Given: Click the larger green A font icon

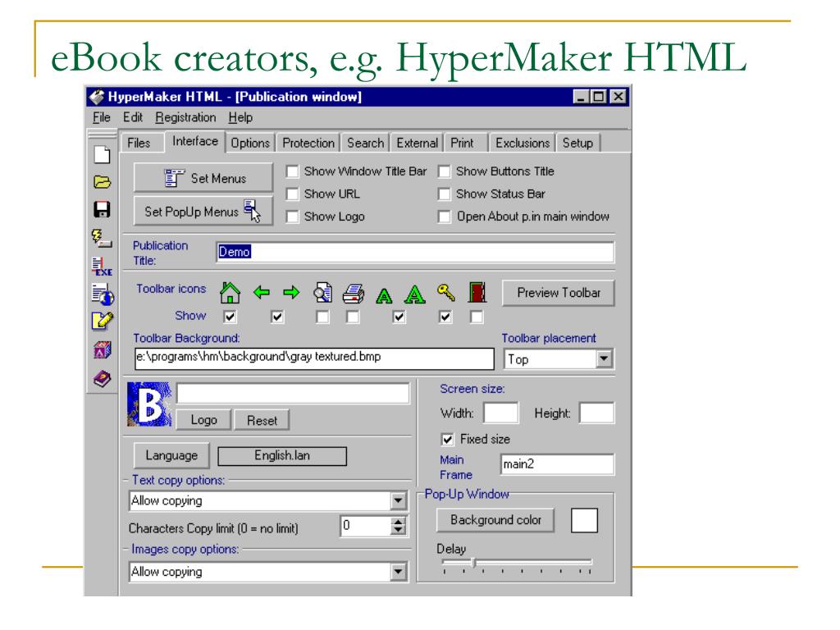Looking at the screenshot, I should (414, 294).
